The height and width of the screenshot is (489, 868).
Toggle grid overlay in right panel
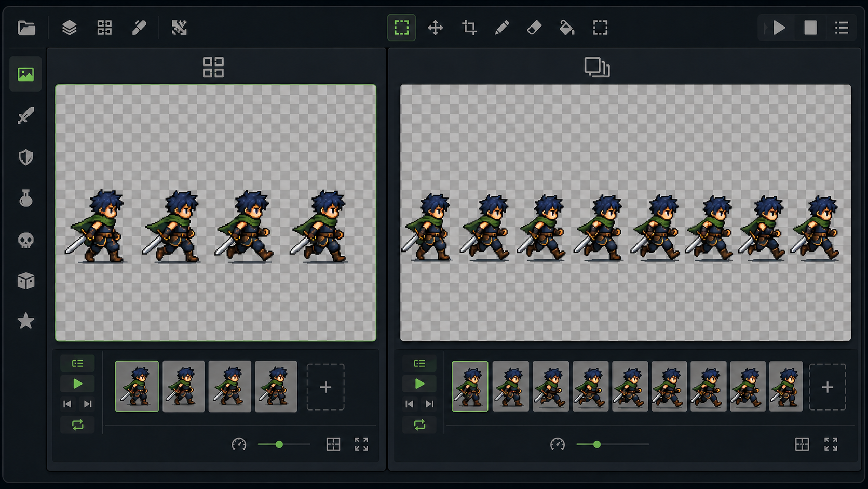tap(802, 444)
